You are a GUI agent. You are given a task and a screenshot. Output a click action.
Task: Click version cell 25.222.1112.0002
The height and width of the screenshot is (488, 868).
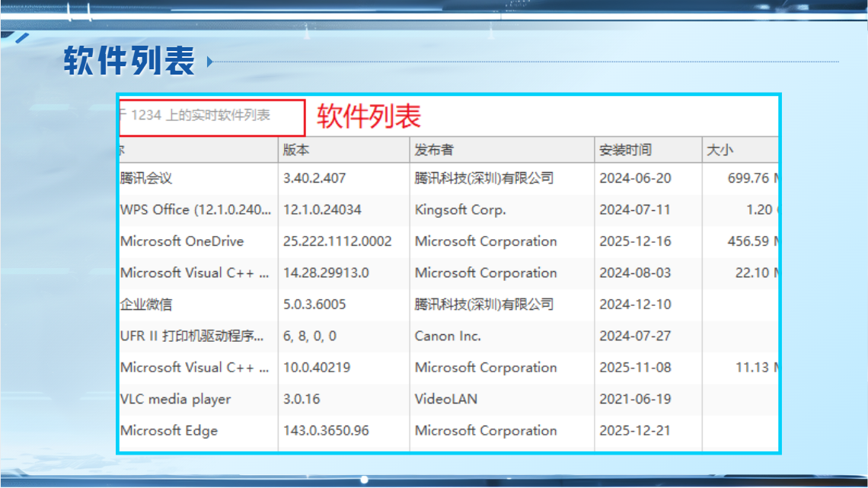pyautogui.click(x=337, y=241)
